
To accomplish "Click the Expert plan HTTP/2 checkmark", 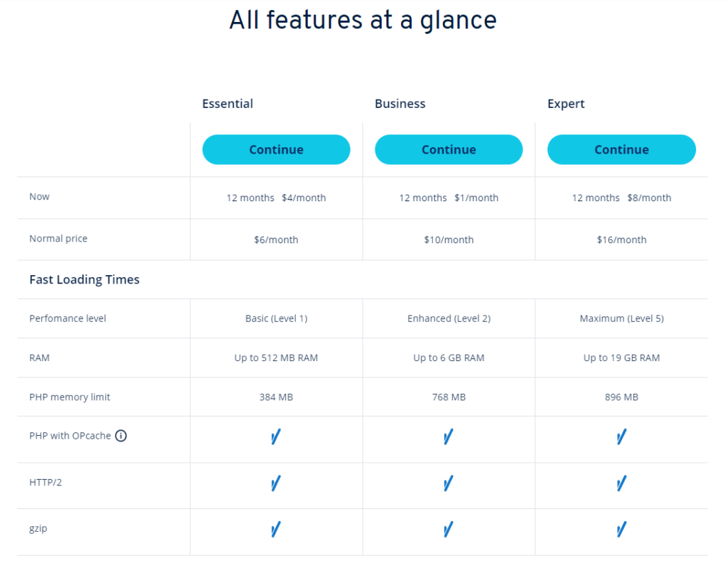I will (x=621, y=483).
